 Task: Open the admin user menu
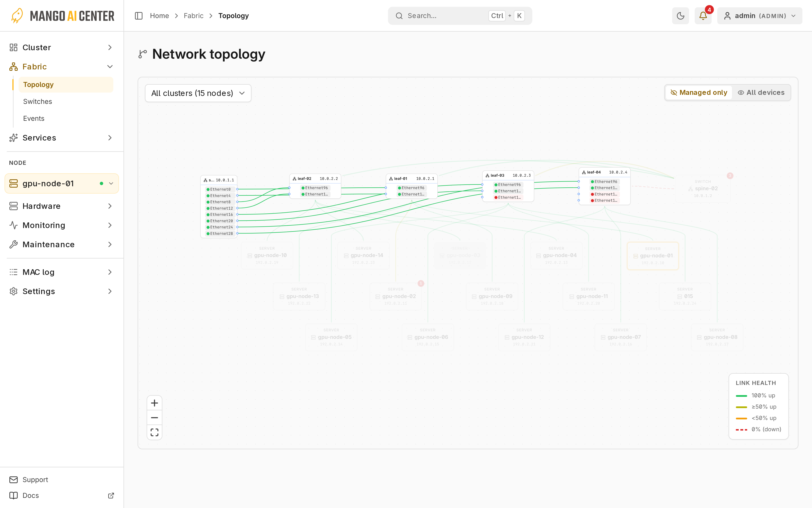click(760, 16)
